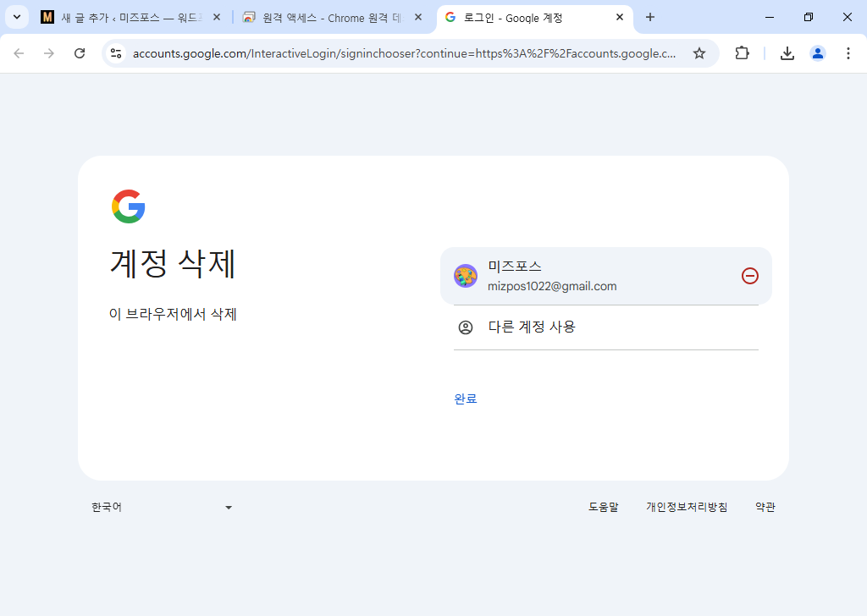
Task: Remove the mizpos1022@gmail.com account via red minus icon
Action: pyautogui.click(x=750, y=276)
